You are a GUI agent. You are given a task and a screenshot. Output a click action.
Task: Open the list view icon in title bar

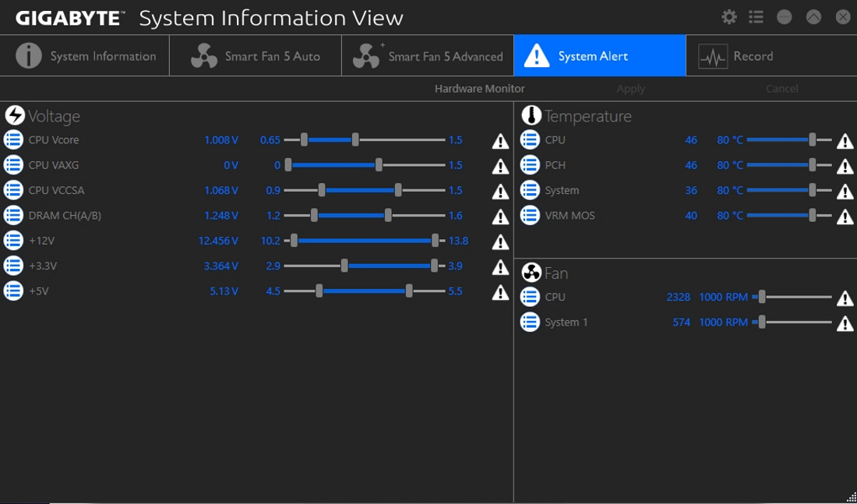point(756,17)
